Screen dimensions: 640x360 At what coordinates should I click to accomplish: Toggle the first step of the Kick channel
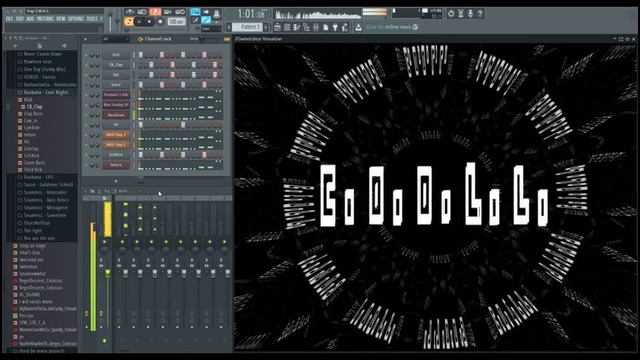(x=140, y=55)
